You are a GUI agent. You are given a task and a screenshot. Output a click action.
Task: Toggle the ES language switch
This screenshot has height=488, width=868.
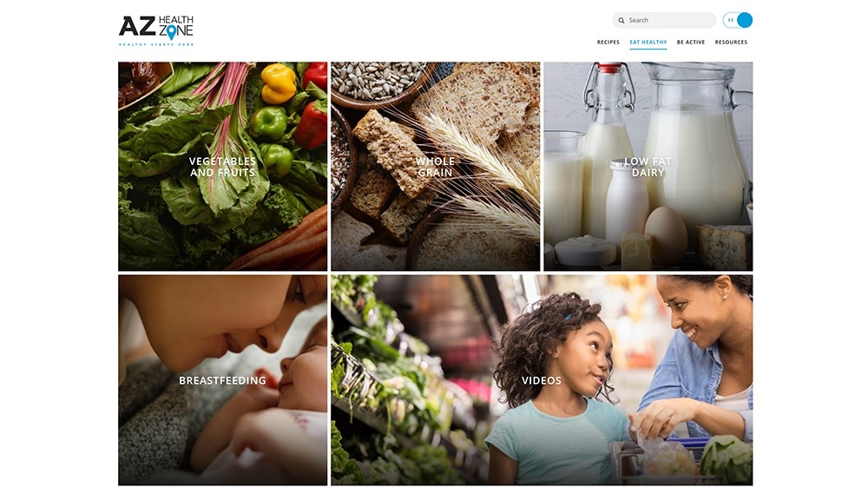[737, 21]
